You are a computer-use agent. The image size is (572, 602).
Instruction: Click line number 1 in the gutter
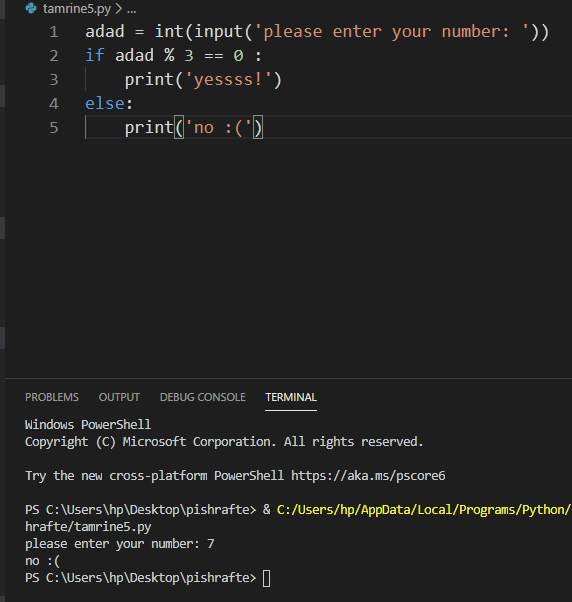click(54, 32)
